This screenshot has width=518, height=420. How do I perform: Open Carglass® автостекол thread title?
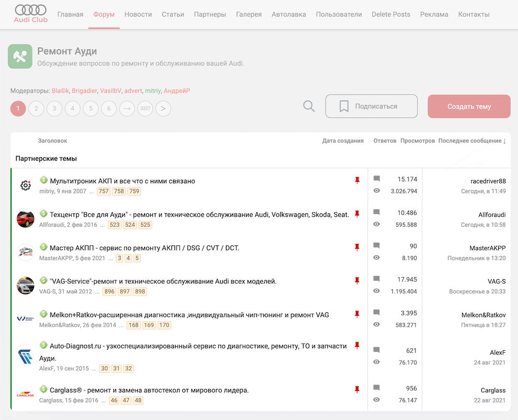coord(149,390)
